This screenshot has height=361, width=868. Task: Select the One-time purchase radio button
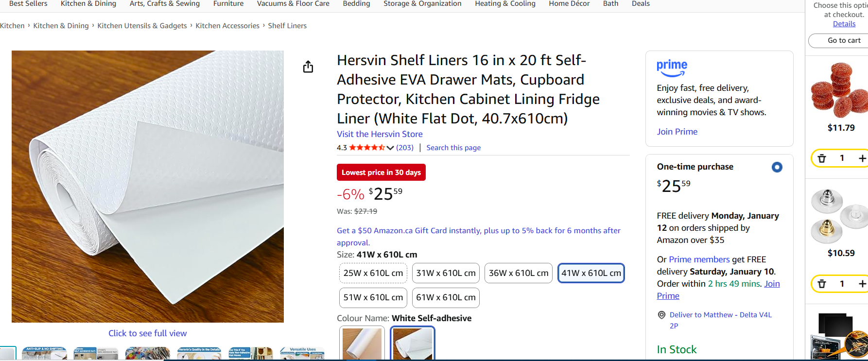click(777, 167)
